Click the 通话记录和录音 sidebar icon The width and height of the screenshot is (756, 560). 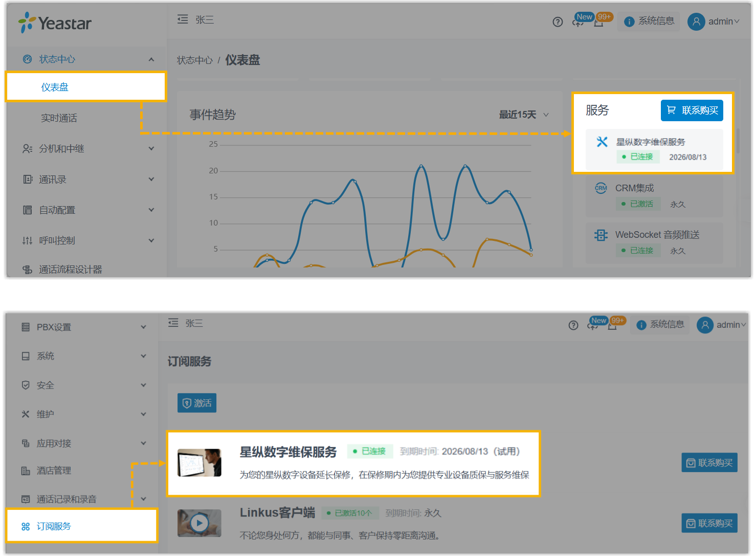26,499
